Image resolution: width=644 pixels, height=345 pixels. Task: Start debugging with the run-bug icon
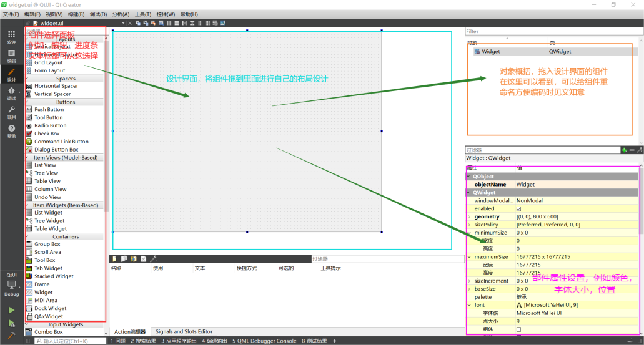pyautogui.click(x=11, y=323)
